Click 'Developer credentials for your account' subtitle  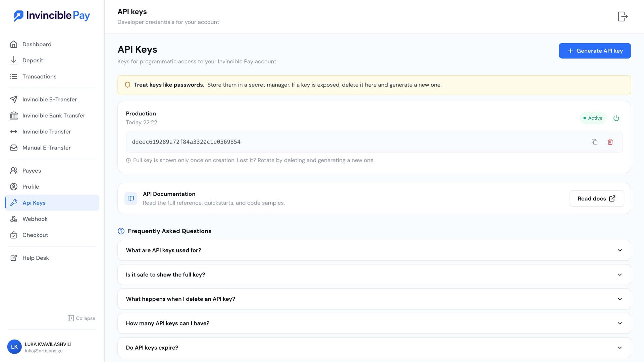pos(168,22)
